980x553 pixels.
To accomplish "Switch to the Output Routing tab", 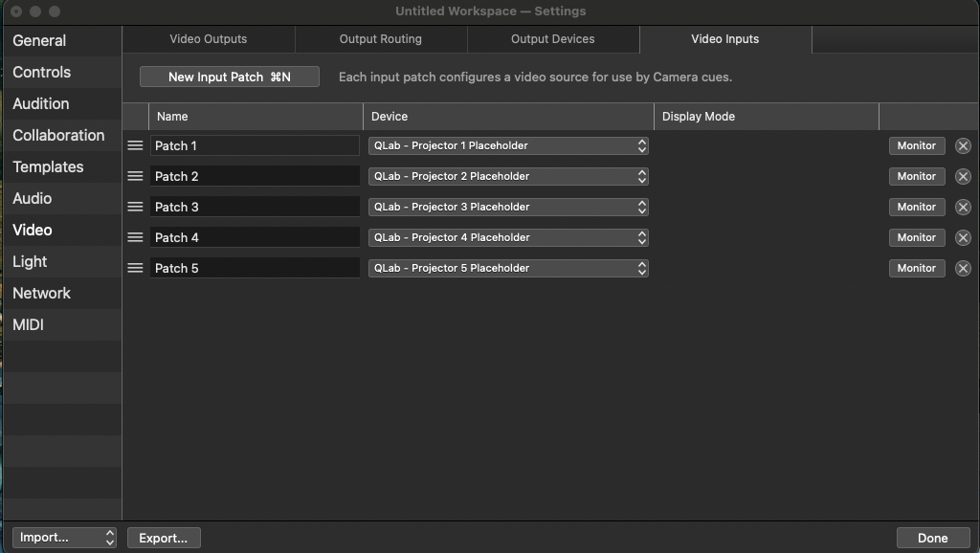I will (x=381, y=39).
